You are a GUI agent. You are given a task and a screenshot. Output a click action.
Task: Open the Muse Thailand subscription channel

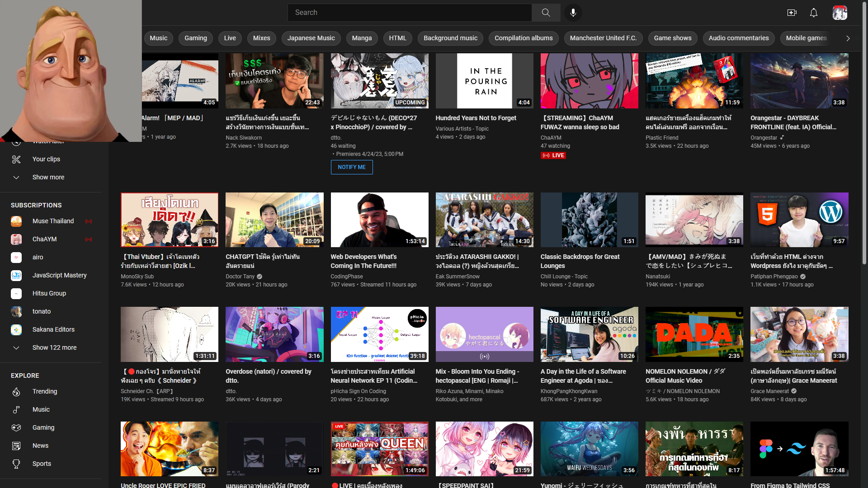pyautogui.click(x=53, y=221)
